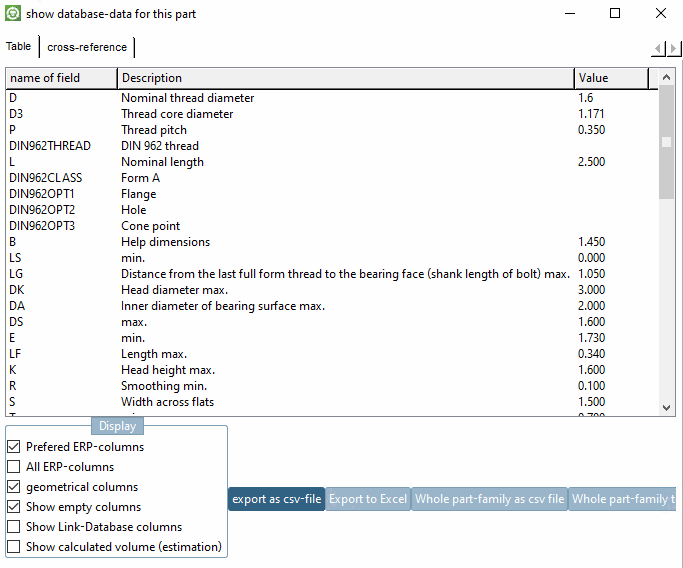Select the Nominal thread diameter row
683x568 pixels.
pos(332,98)
